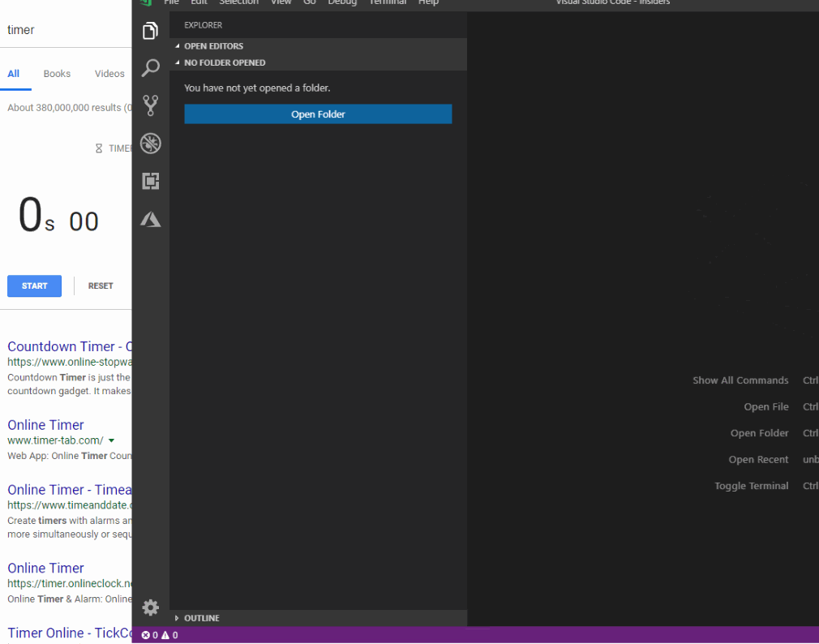
Task: Open the View menu
Action: [281, 2]
